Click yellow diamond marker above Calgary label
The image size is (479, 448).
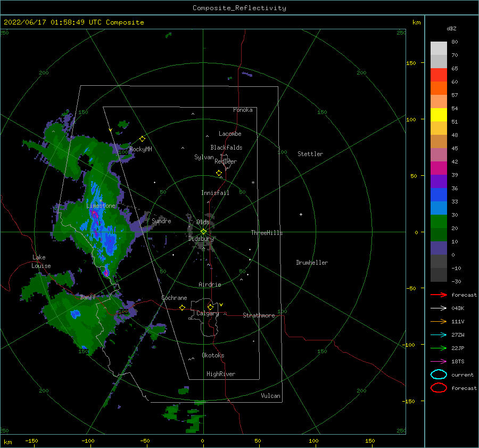point(210,307)
